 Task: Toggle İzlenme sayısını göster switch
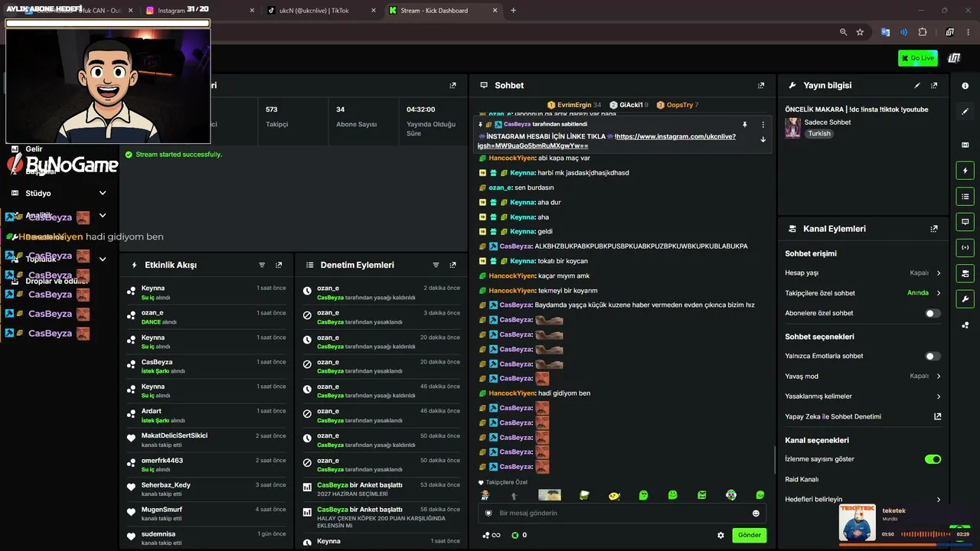click(x=933, y=459)
